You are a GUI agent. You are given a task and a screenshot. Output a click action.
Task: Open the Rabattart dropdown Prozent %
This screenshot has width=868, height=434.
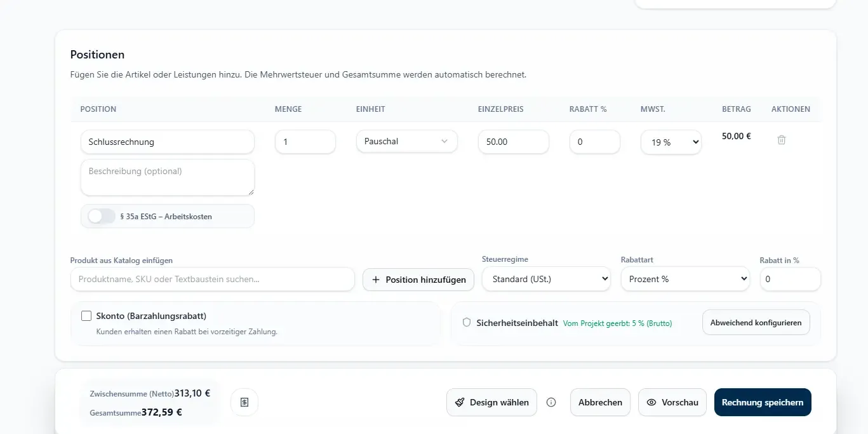(685, 279)
